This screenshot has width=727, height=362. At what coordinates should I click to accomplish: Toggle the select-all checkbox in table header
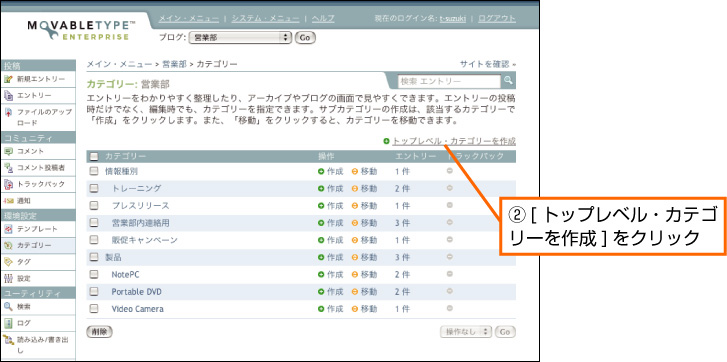(x=94, y=157)
